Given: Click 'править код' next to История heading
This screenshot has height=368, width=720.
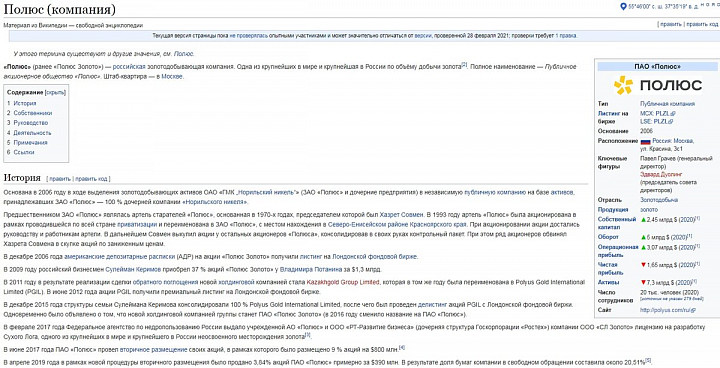Looking at the screenshot, I should click(91, 179).
